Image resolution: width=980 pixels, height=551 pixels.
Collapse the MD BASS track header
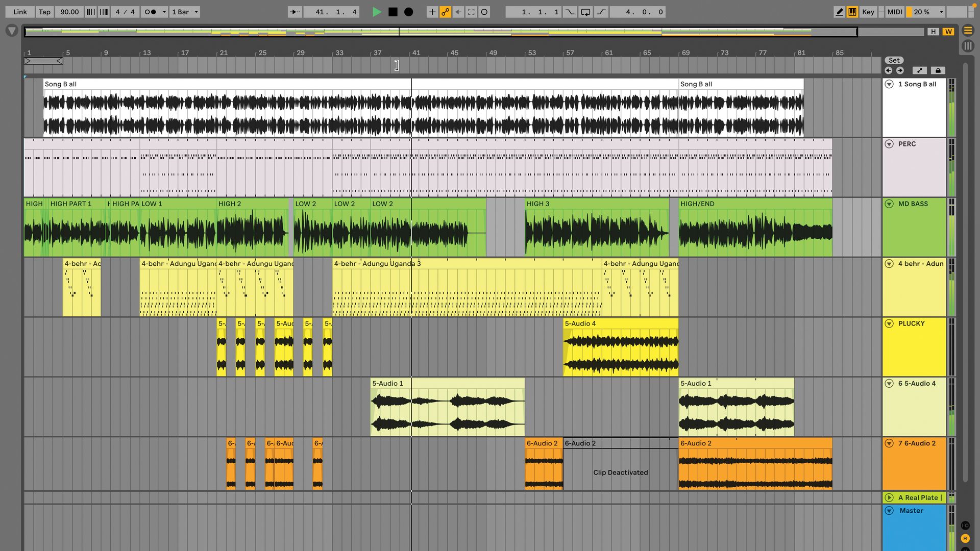(889, 204)
